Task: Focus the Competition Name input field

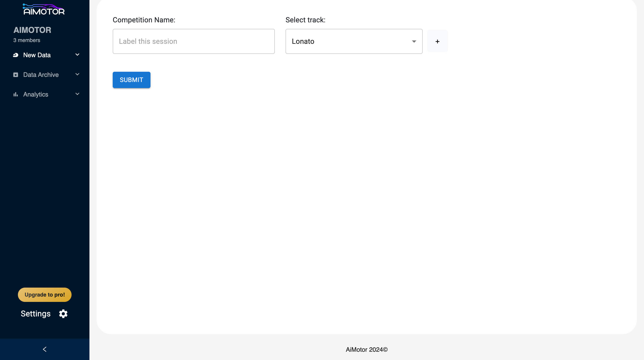Action: tap(193, 41)
